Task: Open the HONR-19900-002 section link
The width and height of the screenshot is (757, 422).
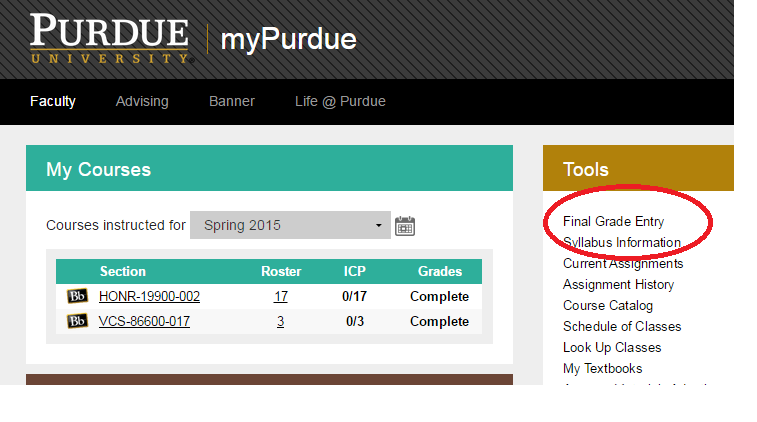Action: [149, 297]
